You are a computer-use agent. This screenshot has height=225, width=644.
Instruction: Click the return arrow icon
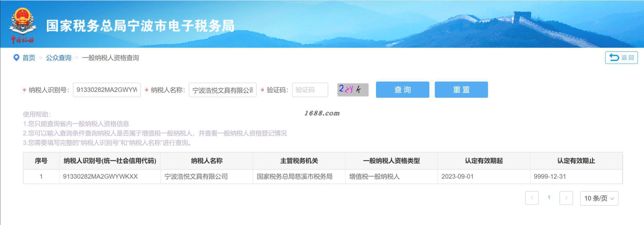tap(614, 57)
